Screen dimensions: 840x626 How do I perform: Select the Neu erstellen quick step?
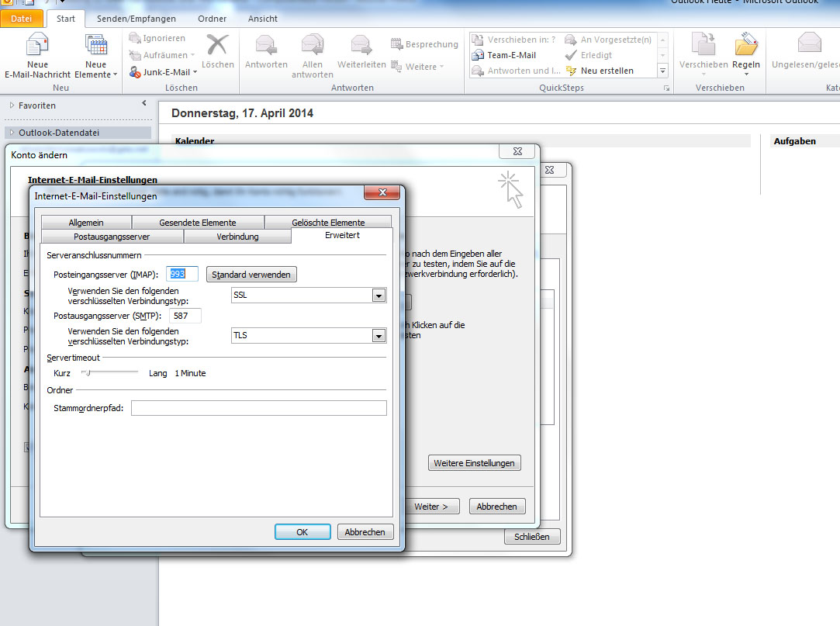599,71
